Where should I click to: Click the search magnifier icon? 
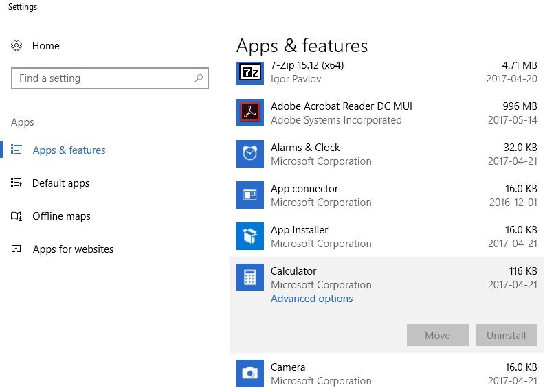click(199, 78)
